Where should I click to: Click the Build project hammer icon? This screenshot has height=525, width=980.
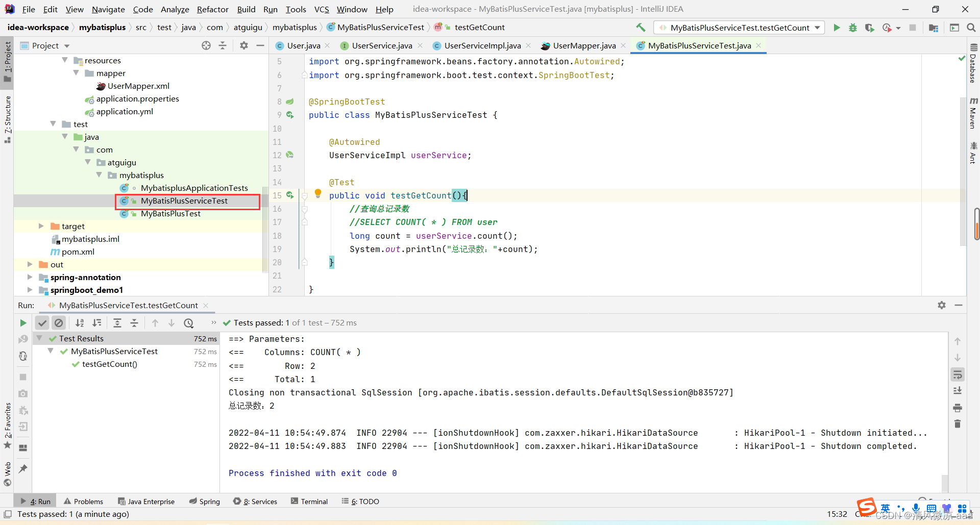click(x=641, y=28)
